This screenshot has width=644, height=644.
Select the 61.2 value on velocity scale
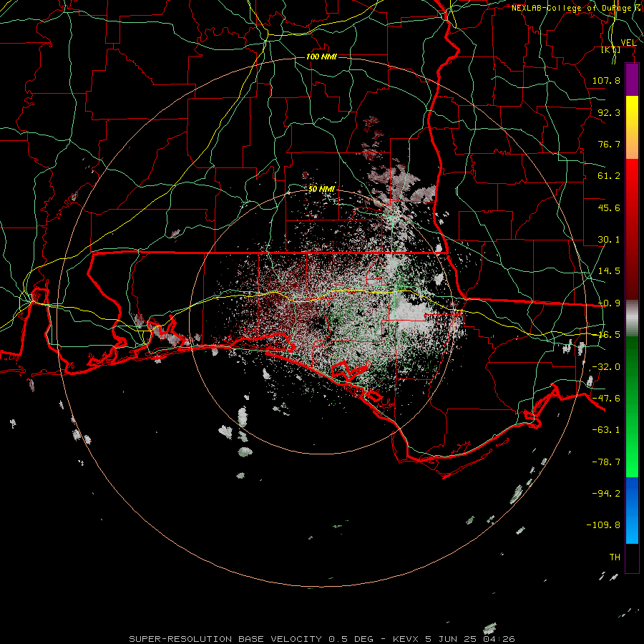pyautogui.click(x=609, y=176)
